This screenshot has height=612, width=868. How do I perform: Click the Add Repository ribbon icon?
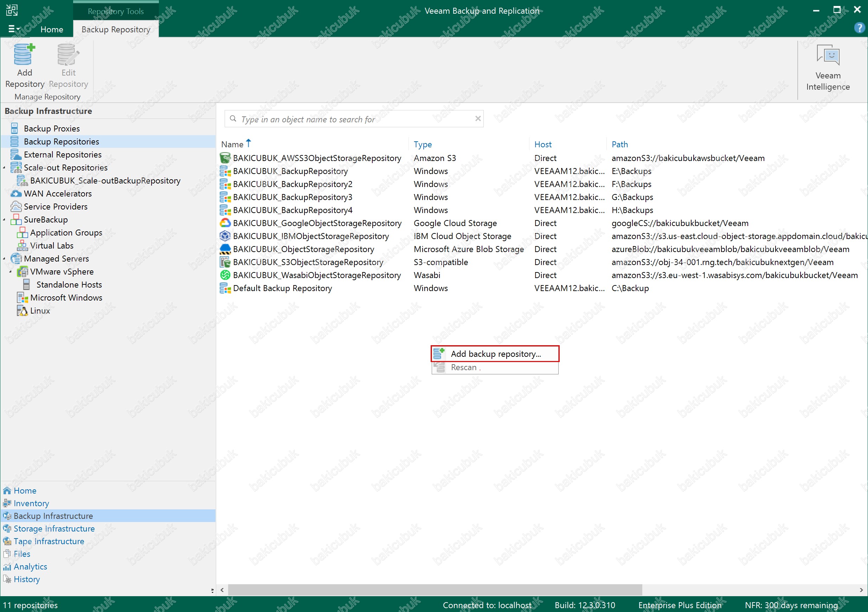tap(25, 54)
